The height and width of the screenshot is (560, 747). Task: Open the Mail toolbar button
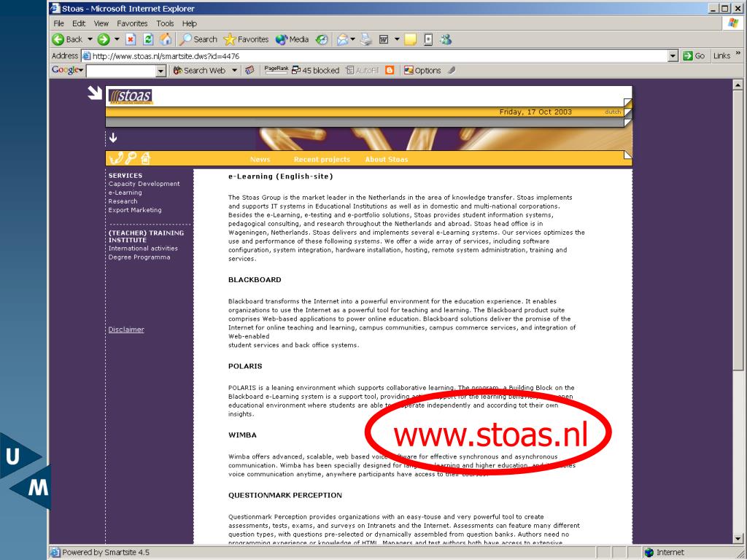[343, 39]
